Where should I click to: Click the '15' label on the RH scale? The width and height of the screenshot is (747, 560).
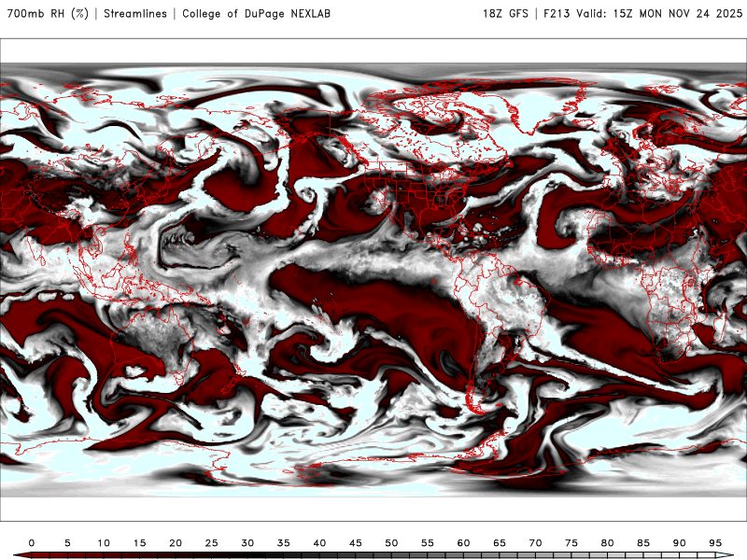[139, 543]
